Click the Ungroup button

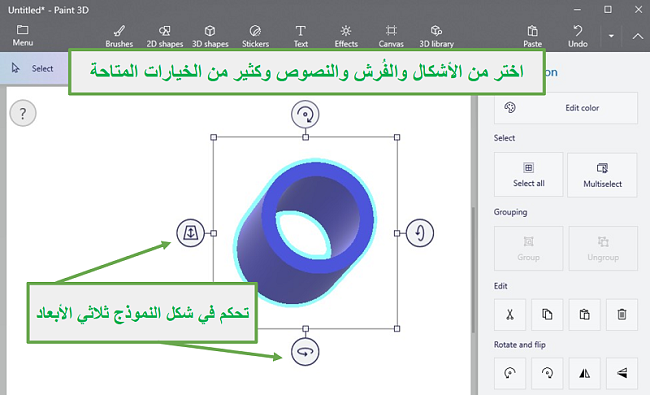click(x=603, y=248)
